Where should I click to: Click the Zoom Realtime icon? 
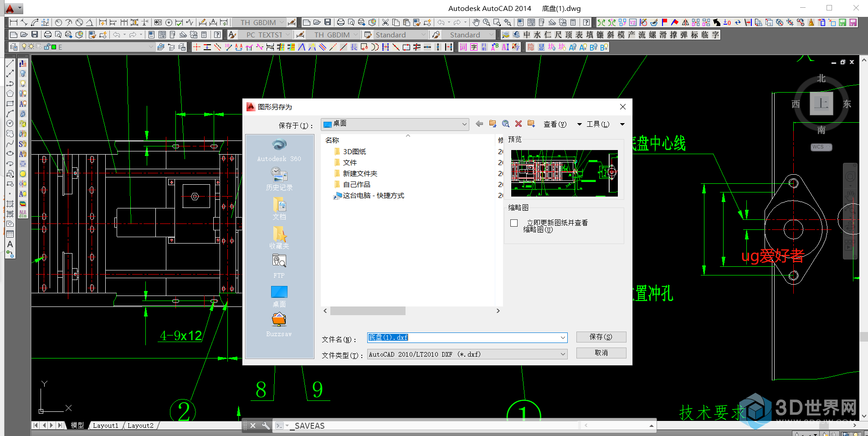(x=487, y=22)
